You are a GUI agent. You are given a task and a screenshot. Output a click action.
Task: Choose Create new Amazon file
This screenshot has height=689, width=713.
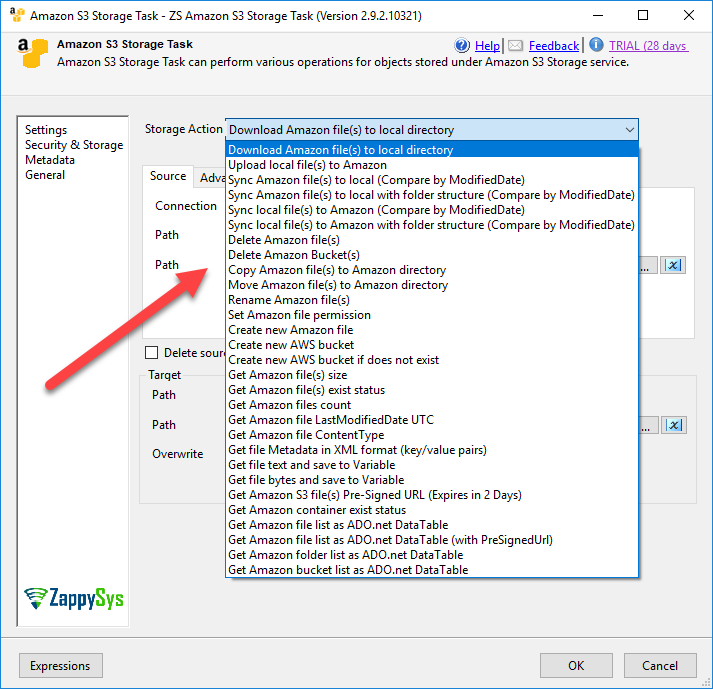tap(432, 330)
